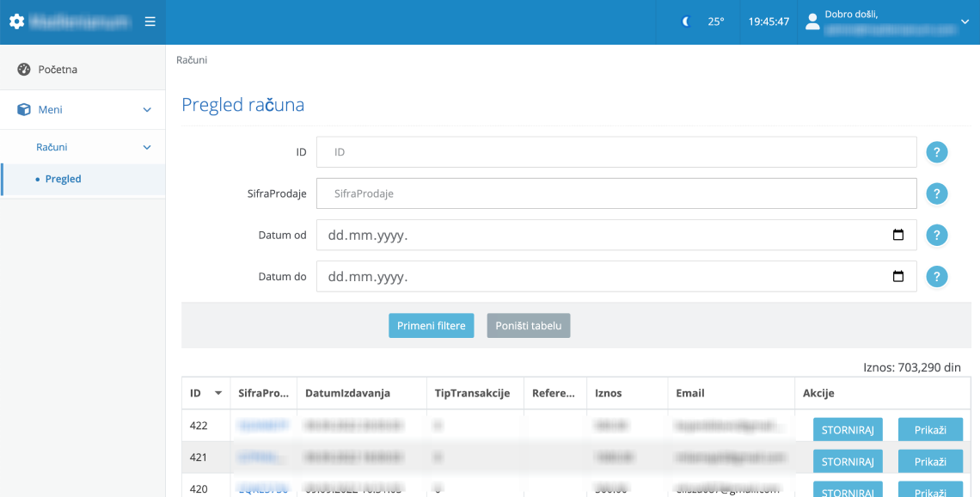The image size is (980, 497).
Task: Click the Datum od date field
Action: coord(616,235)
